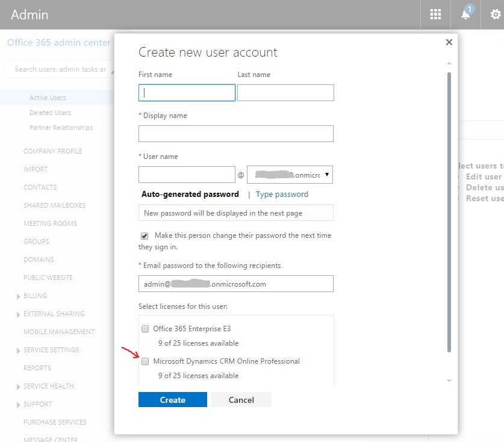The width and height of the screenshot is (504, 442).
Task: Click into the Display name field
Action: [235, 134]
